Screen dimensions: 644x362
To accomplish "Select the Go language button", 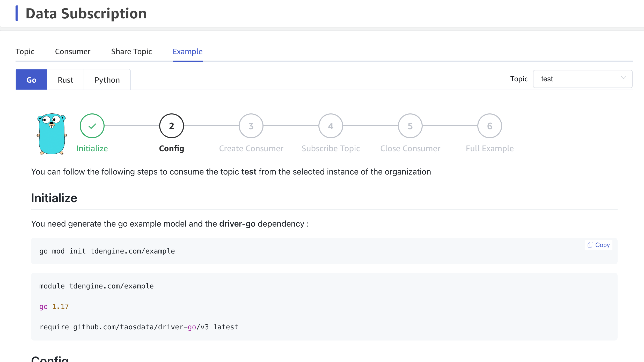I will pos(31,80).
